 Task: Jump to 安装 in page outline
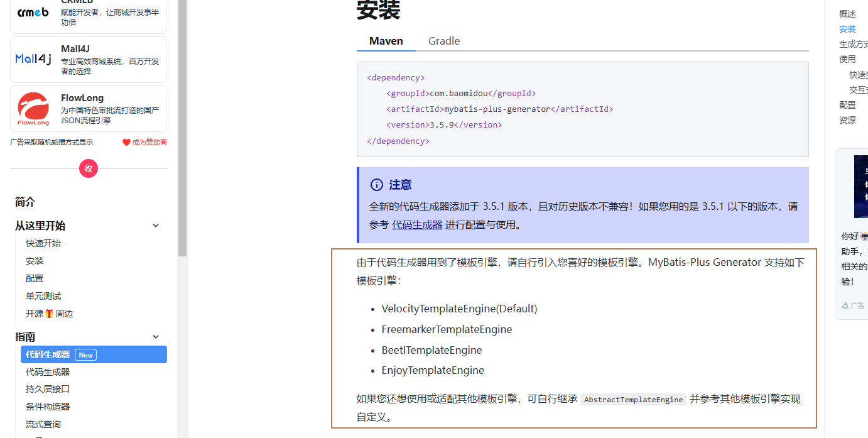(x=847, y=29)
